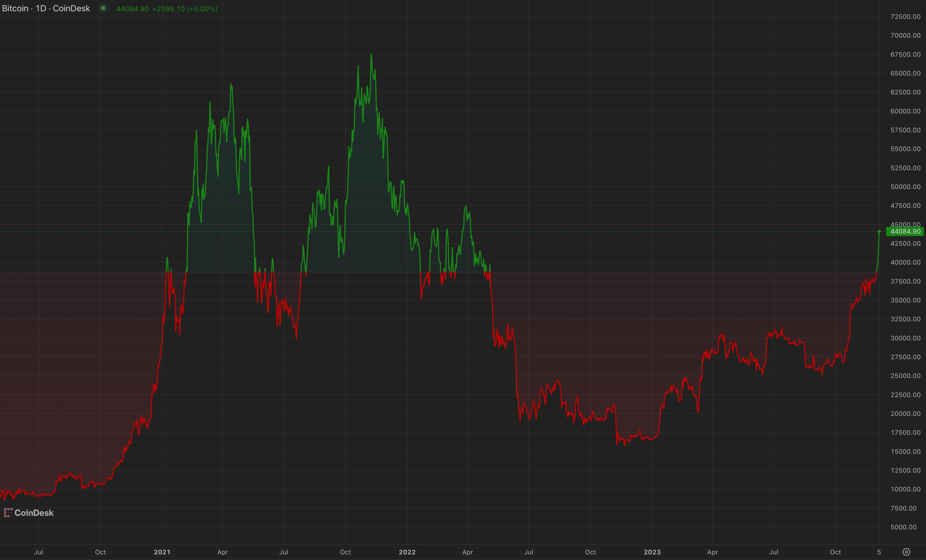Click the 20000.00 price axis label
The height and width of the screenshot is (560, 926).
905,414
